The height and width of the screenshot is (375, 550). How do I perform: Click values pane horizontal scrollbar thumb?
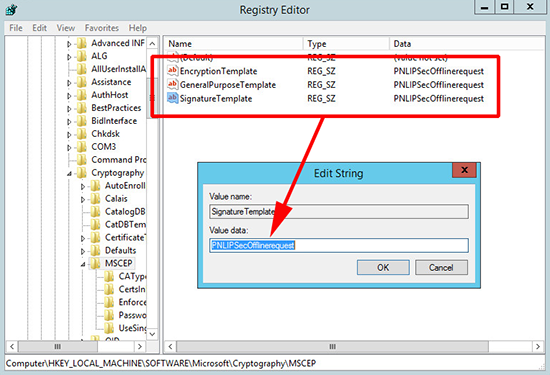click(x=333, y=347)
